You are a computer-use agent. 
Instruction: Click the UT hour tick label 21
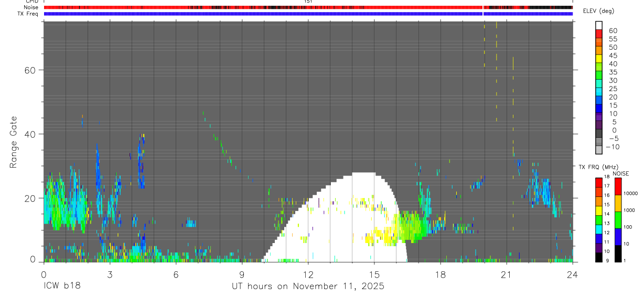pos(507,274)
